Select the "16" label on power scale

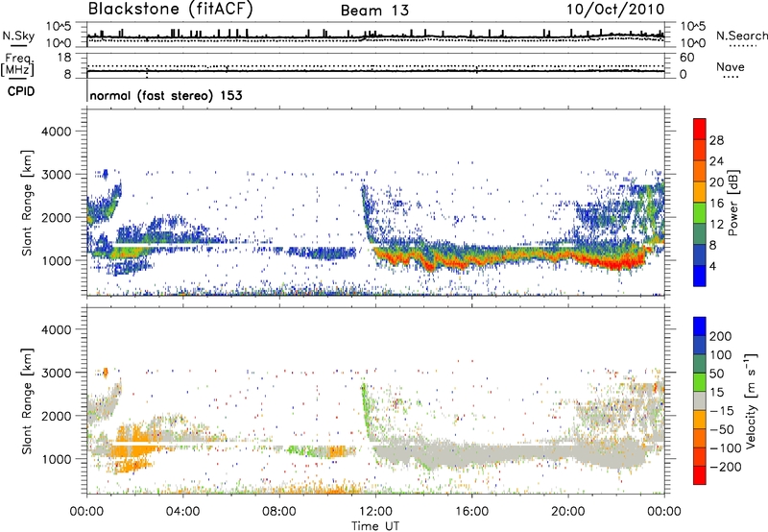pos(716,204)
